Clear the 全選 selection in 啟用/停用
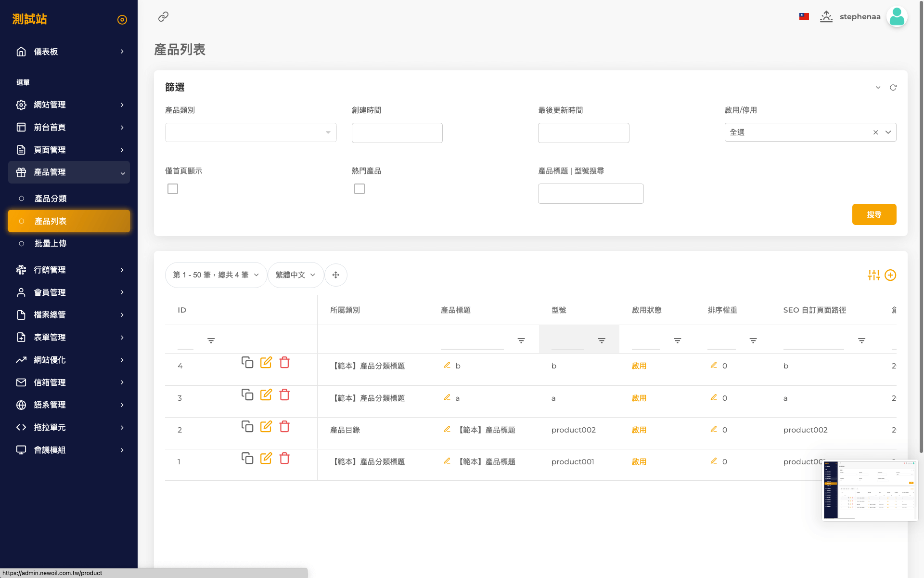This screenshot has height=578, width=924. [x=875, y=132]
